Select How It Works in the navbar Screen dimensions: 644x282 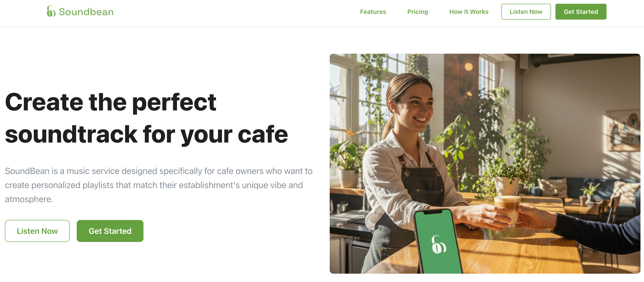click(469, 12)
